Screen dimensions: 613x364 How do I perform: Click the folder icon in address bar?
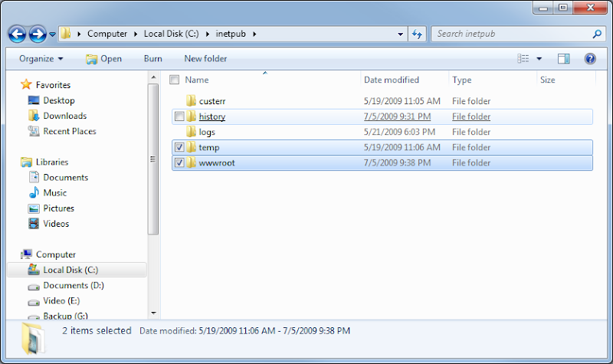[x=66, y=34]
